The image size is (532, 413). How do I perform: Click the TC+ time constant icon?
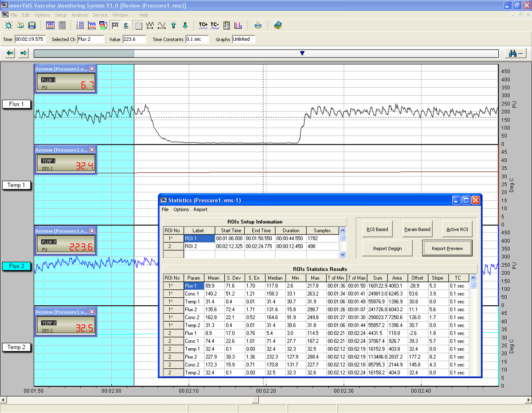[203, 25]
